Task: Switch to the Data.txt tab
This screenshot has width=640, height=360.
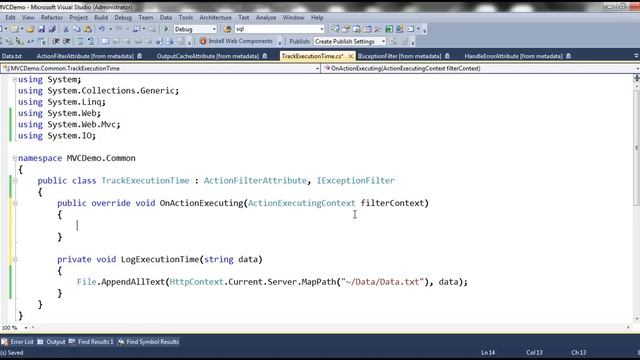Action: [11, 56]
